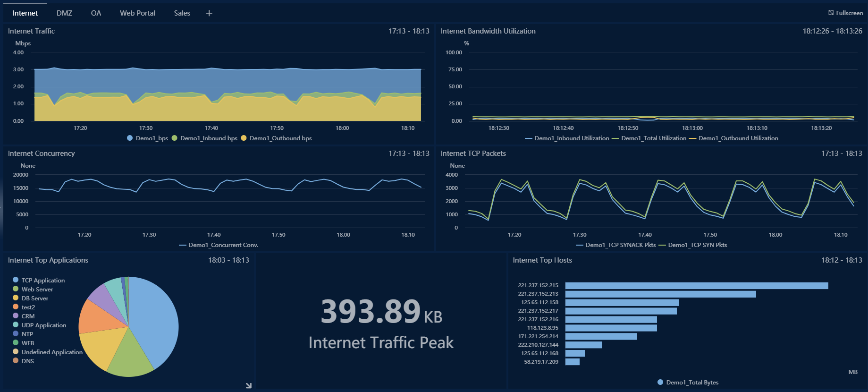Toggle Demo1_TCP SYNACK Pkts legend
Image resolution: width=868 pixels, height=392 pixels.
tap(615, 245)
